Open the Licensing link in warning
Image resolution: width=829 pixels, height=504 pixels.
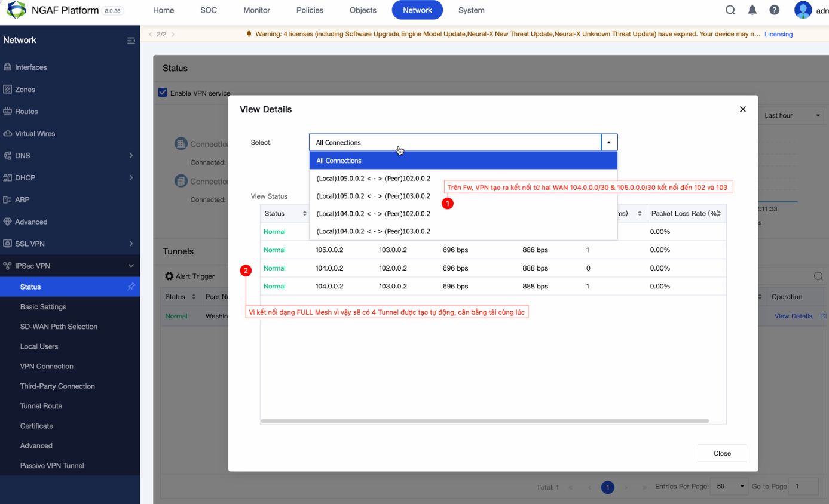(x=778, y=34)
